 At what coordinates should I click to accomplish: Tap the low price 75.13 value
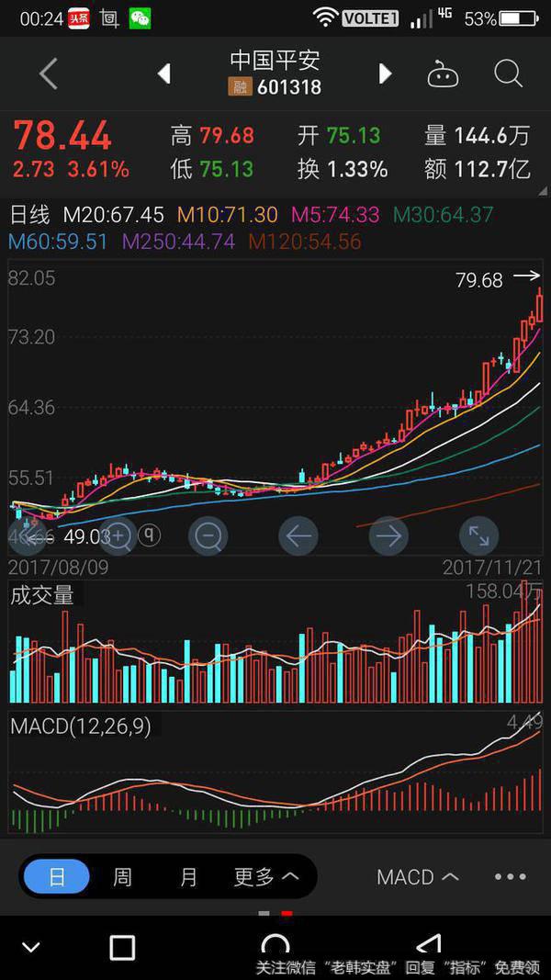click(x=227, y=169)
